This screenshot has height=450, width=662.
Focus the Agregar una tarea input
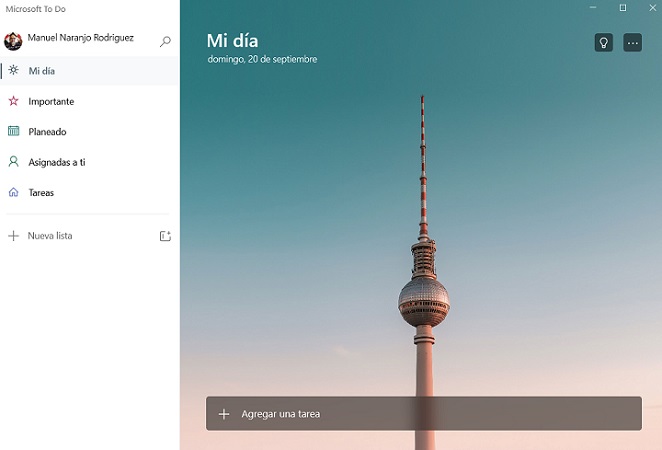click(424, 414)
